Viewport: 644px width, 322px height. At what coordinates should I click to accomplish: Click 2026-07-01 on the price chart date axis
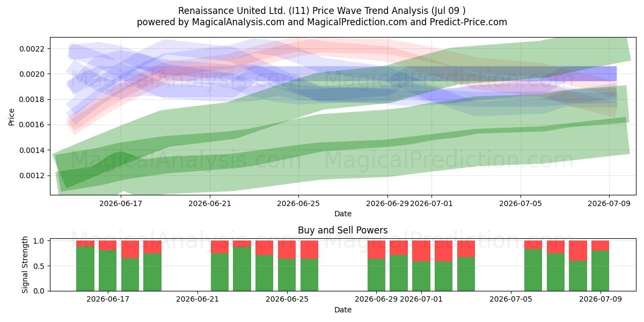(x=432, y=203)
